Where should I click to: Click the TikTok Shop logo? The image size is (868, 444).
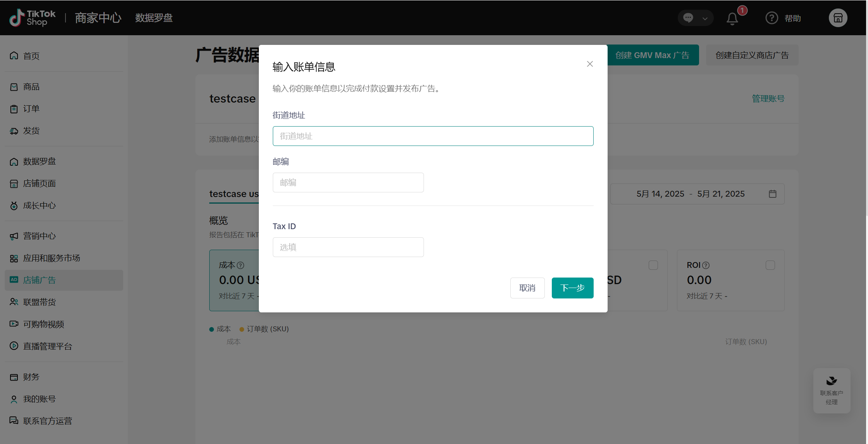33,18
